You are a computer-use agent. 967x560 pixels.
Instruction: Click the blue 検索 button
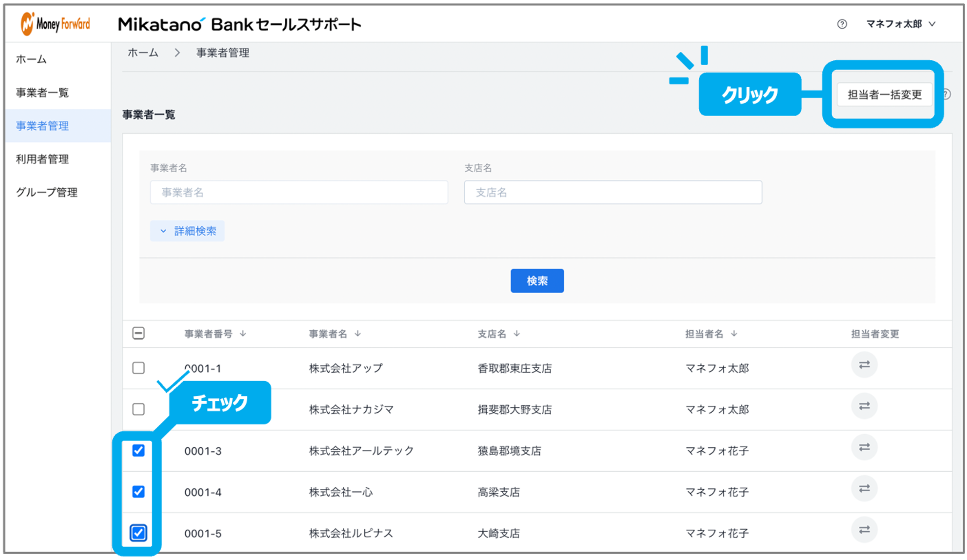537,281
